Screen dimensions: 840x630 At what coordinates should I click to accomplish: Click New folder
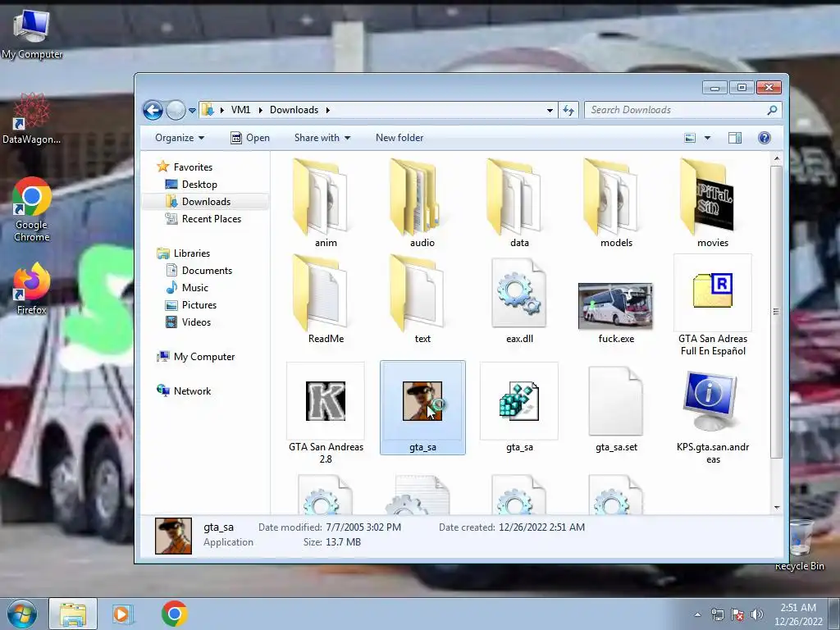click(399, 138)
